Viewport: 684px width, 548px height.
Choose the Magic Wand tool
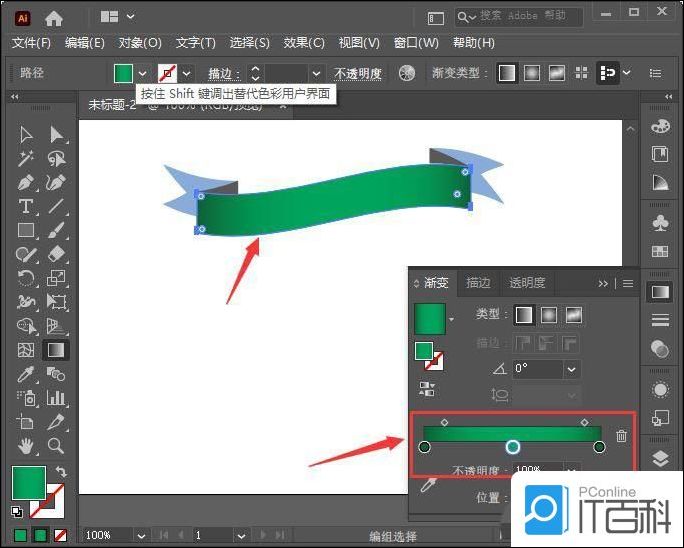coord(26,158)
